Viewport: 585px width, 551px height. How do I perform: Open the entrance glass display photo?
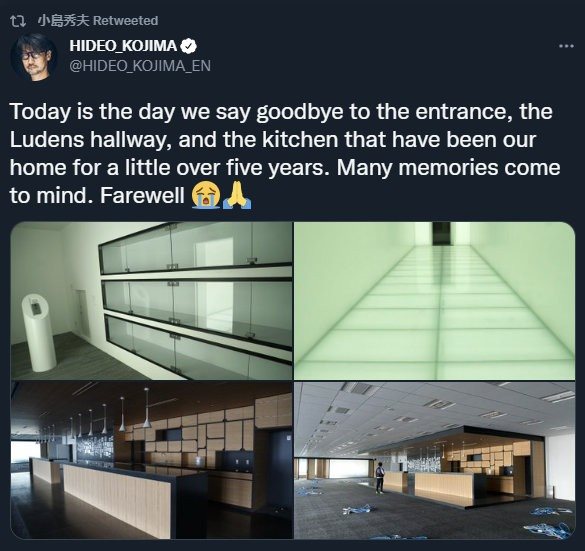[x=151, y=301]
